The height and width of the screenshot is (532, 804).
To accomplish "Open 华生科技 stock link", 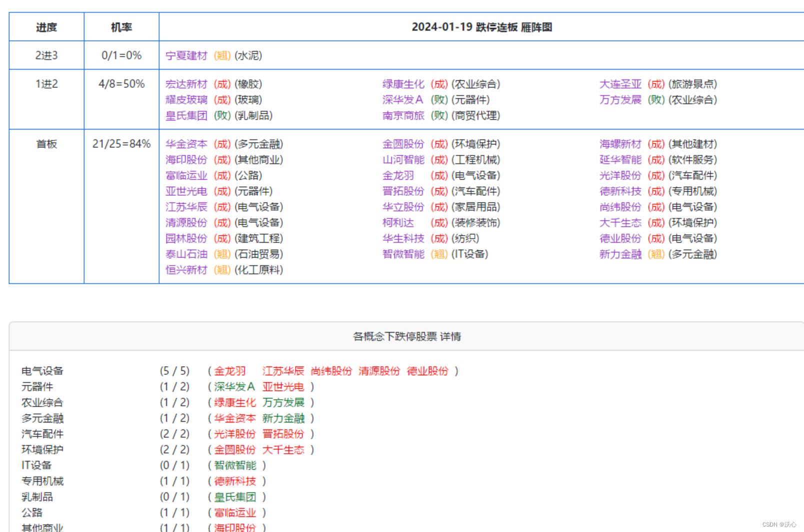I will 403,238.
